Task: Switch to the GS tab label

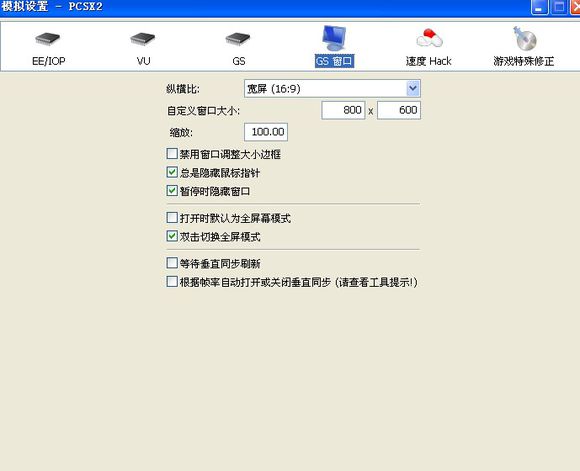Action: 239,61
